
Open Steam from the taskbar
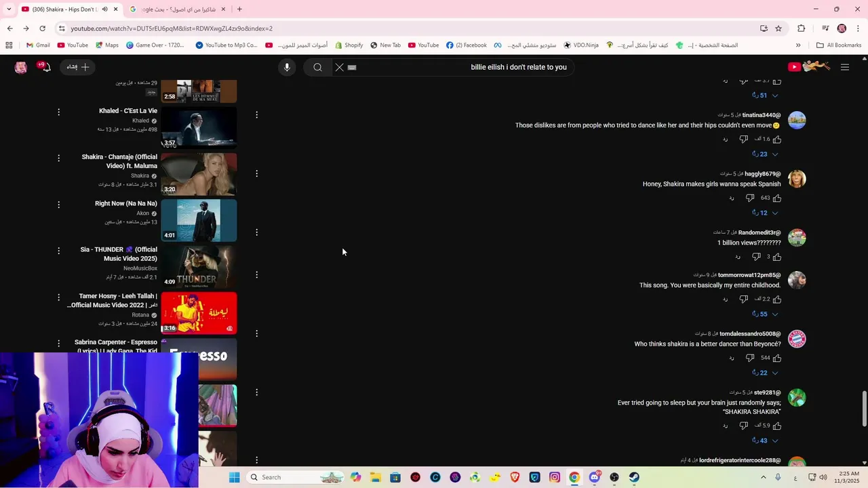click(x=634, y=477)
